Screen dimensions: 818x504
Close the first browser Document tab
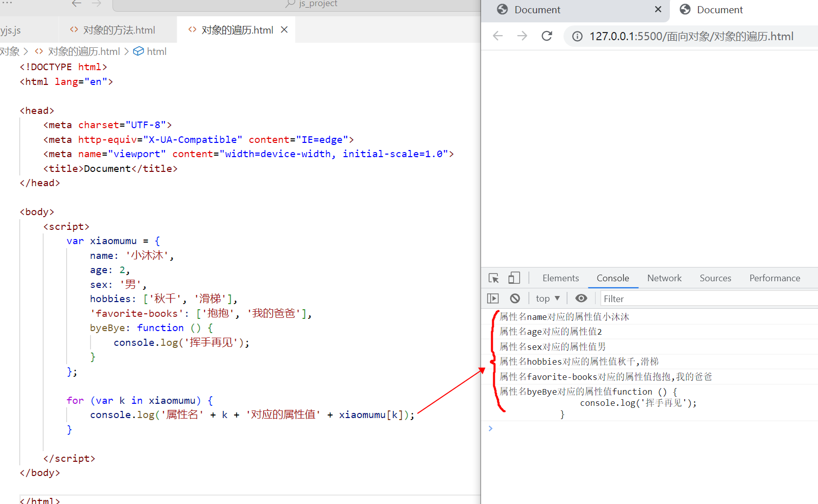pyautogui.click(x=658, y=9)
